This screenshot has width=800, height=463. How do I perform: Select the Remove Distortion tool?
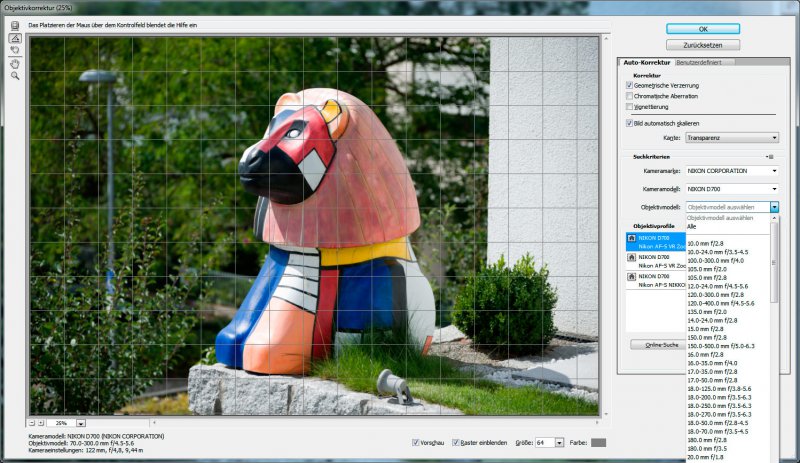[15, 26]
